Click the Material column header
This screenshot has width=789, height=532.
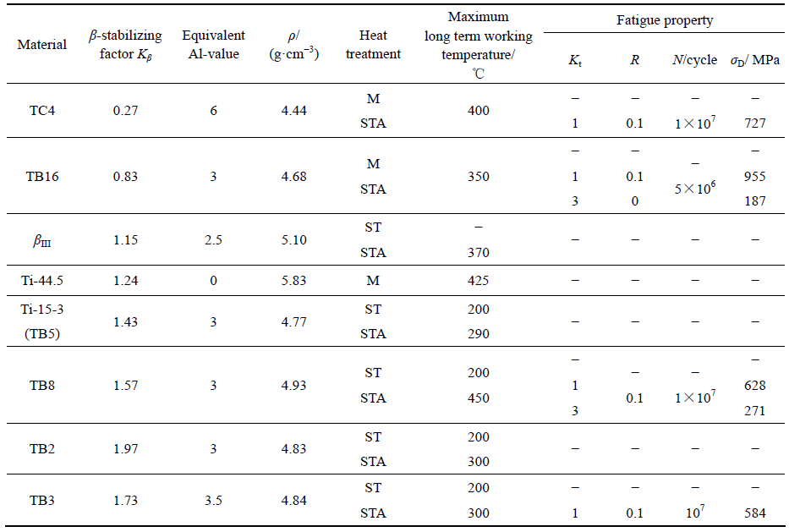pos(42,45)
